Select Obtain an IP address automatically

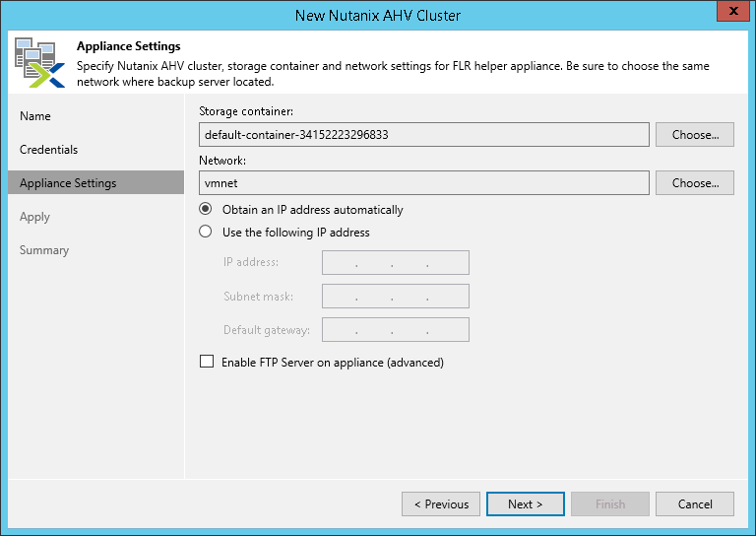206,210
